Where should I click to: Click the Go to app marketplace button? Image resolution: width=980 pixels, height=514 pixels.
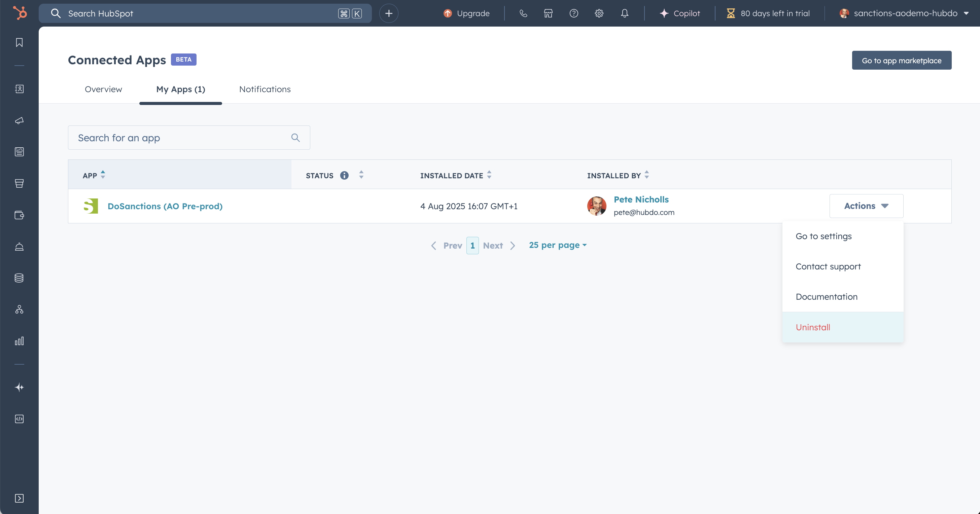(902, 61)
